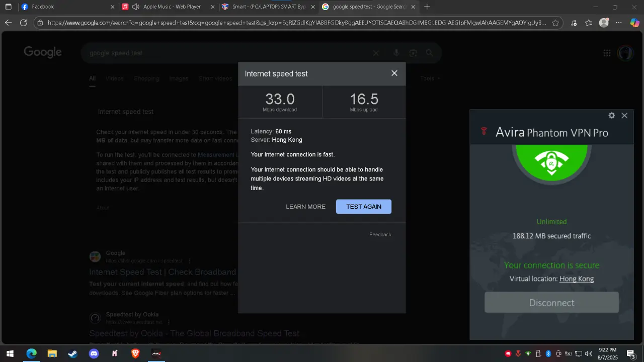View site information icon in address bar

point(40,23)
